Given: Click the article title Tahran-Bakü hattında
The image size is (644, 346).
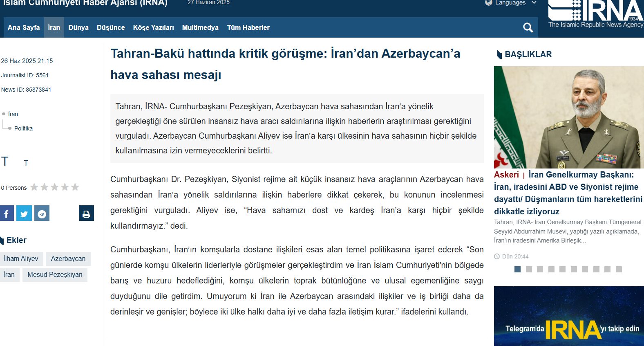Looking at the screenshot, I should tap(285, 64).
